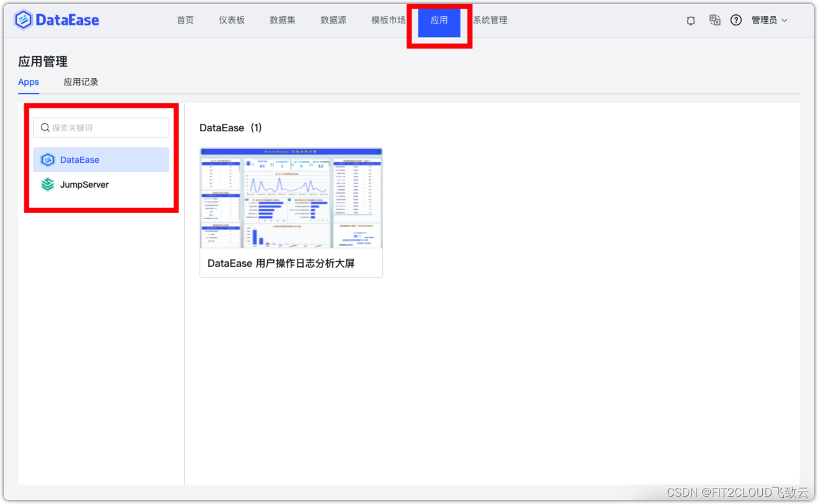Open the notification bell icon
818x504 pixels.
[691, 20]
